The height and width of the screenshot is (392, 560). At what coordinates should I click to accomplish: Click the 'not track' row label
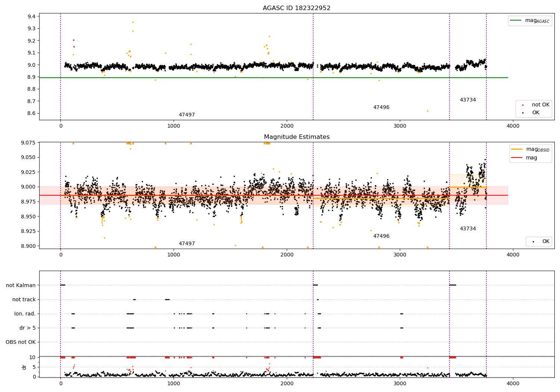pos(24,300)
